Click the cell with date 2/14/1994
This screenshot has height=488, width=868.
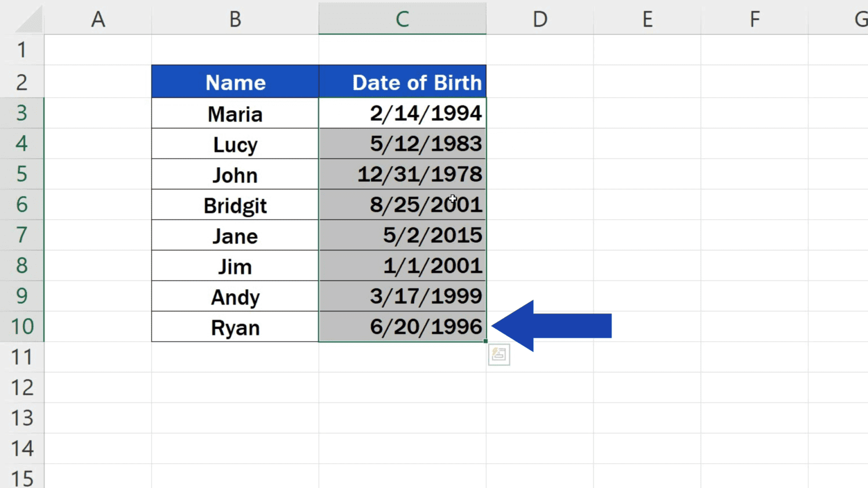[402, 113]
